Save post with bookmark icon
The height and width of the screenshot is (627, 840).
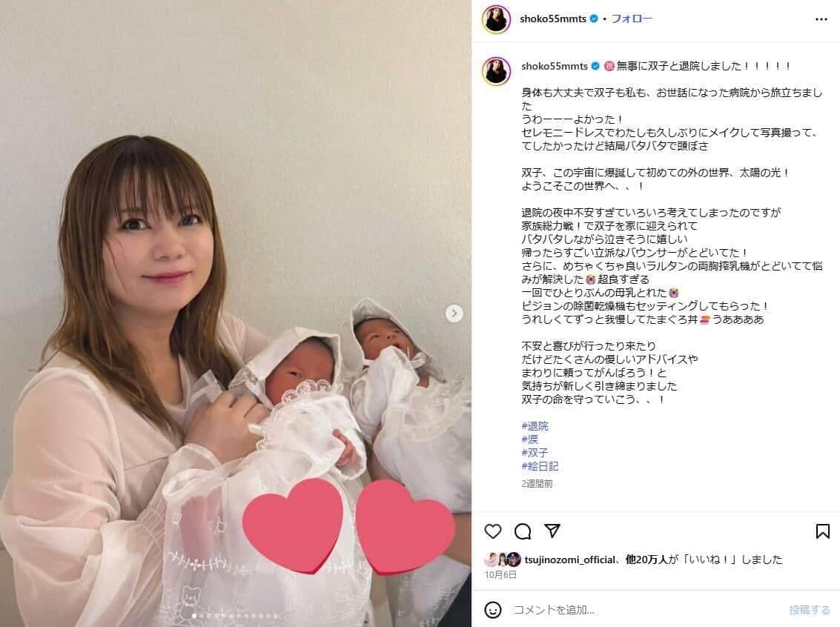(x=822, y=531)
